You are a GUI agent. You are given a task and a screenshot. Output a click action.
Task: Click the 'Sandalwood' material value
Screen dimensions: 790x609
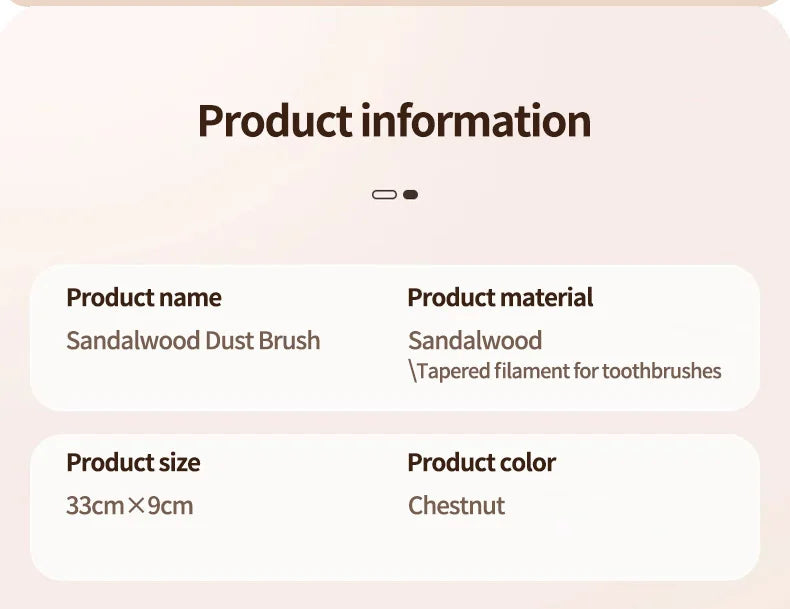475,341
